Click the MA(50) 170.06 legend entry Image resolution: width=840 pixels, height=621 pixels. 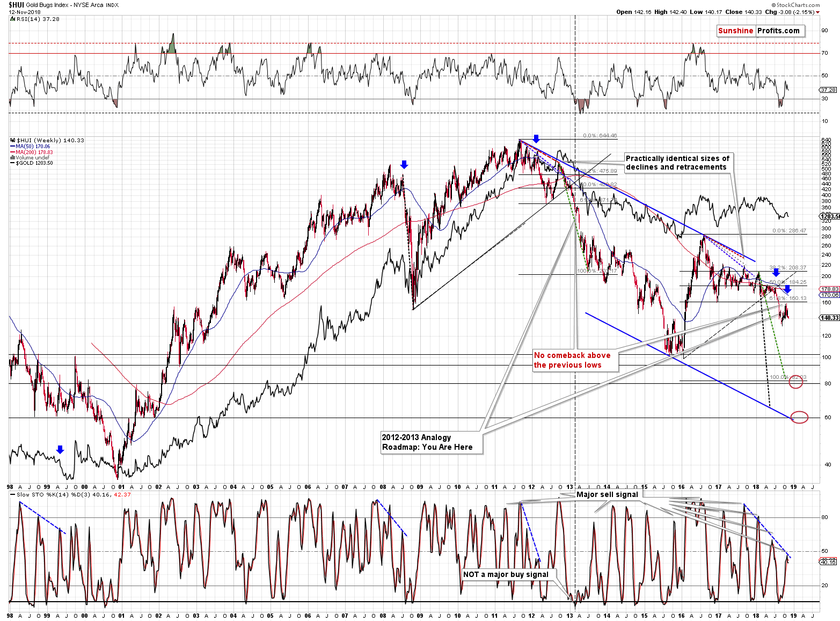click(x=30, y=146)
